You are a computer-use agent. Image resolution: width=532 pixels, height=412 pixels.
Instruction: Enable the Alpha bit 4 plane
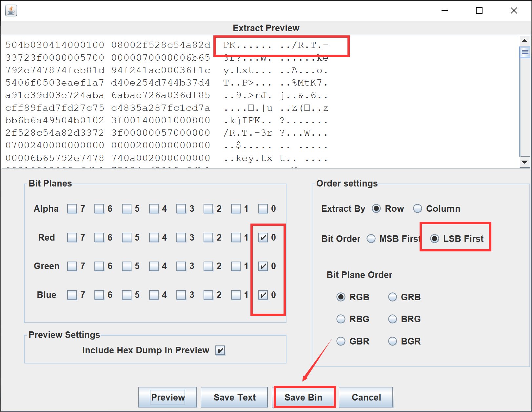pyautogui.click(x=154, y=209)
